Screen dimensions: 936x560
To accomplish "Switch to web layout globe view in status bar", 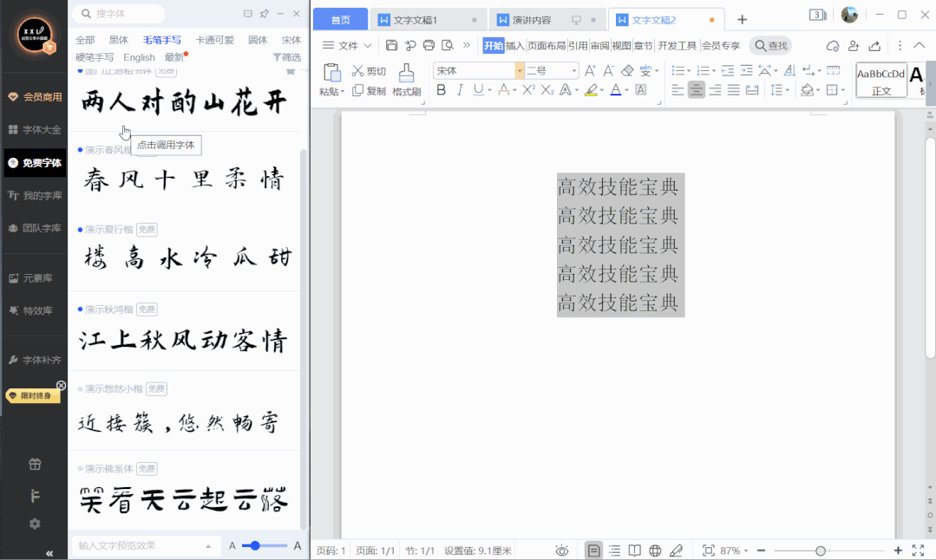I will (x=655, y=550).
